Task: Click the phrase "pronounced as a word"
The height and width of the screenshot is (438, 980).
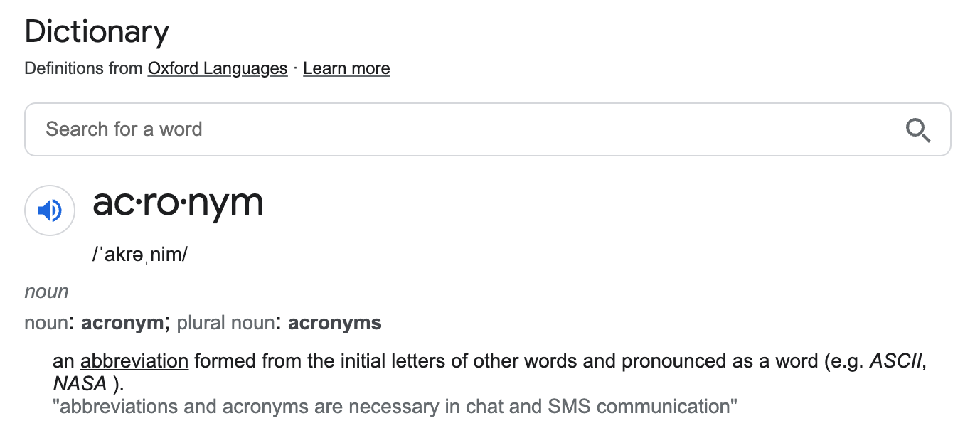Action: pos(720,361)
